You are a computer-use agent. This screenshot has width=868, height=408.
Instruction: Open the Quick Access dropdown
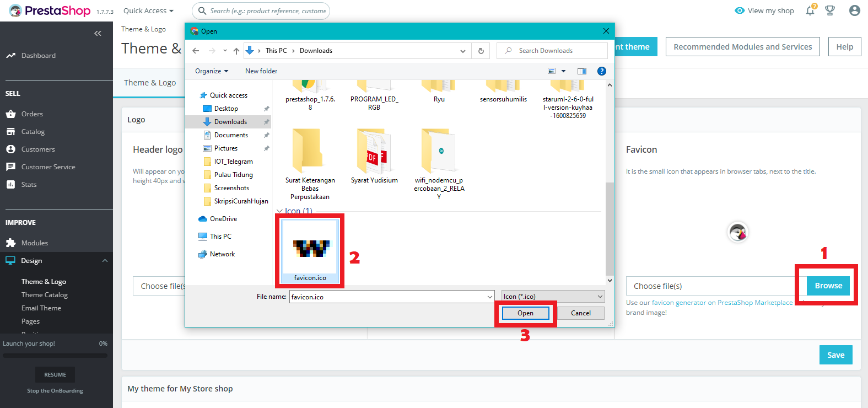[x=148, y=11]
